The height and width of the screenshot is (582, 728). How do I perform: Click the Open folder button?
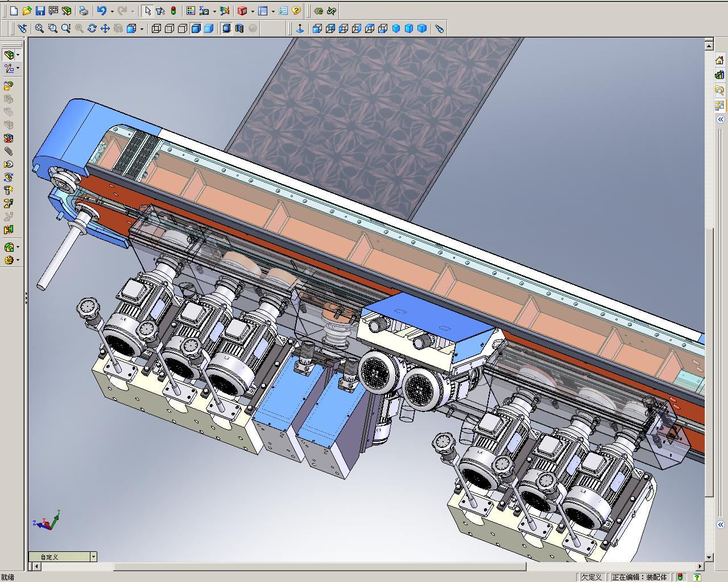27,11
